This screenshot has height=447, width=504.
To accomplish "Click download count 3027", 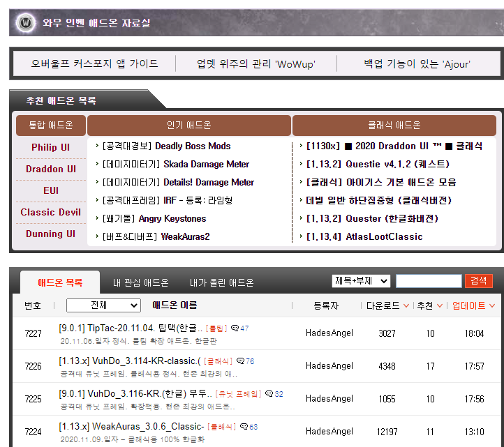I will click(387, 333).
